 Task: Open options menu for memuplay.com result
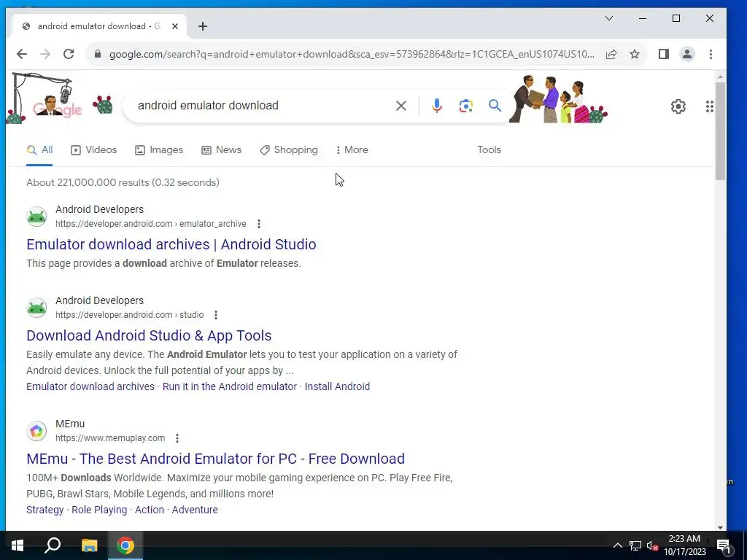coord(177,438)
